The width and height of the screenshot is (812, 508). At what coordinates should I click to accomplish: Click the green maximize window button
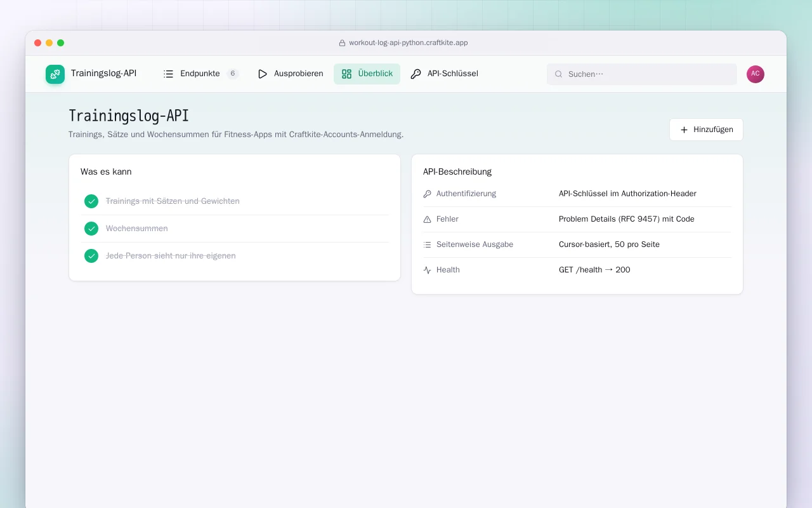click(x=61, y=43)
